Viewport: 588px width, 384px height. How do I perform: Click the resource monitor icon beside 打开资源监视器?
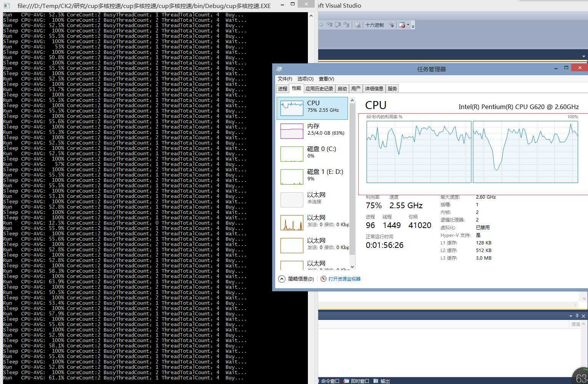(324, 279)
